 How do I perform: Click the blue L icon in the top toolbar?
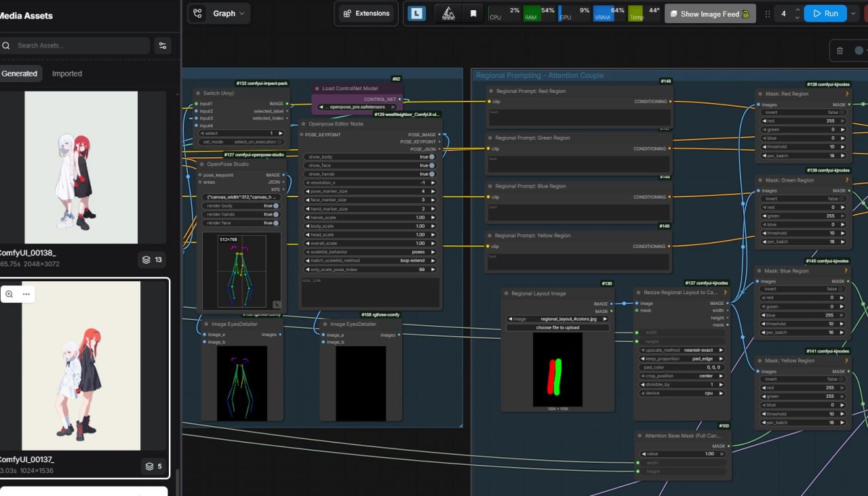tap(417, 13)
